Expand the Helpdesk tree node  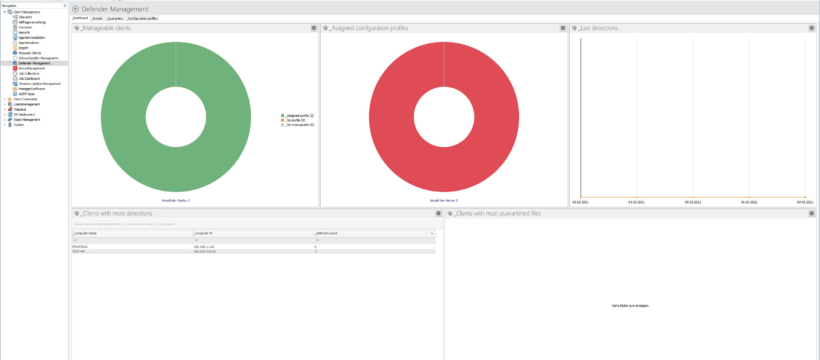point(5,109)
